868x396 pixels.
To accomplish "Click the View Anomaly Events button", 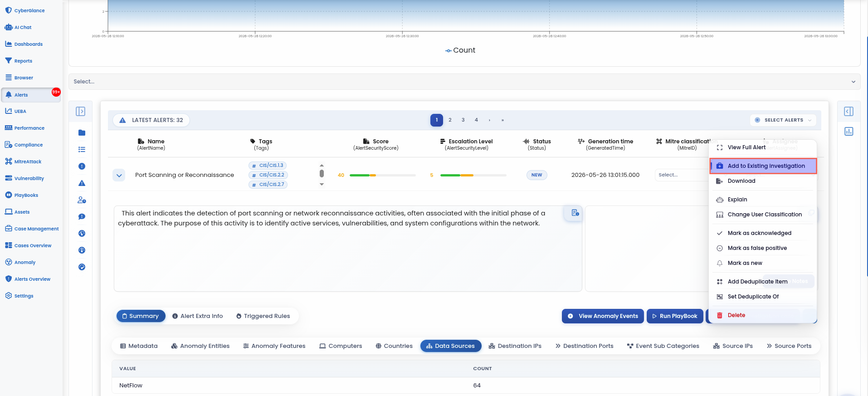I will [x=603, y=316].
